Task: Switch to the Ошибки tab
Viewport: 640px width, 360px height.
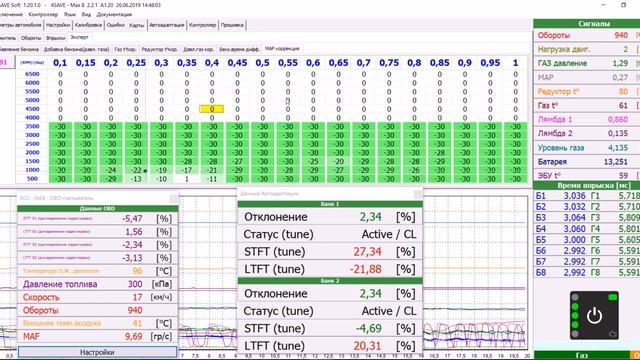Action: [x=116, y=25]
